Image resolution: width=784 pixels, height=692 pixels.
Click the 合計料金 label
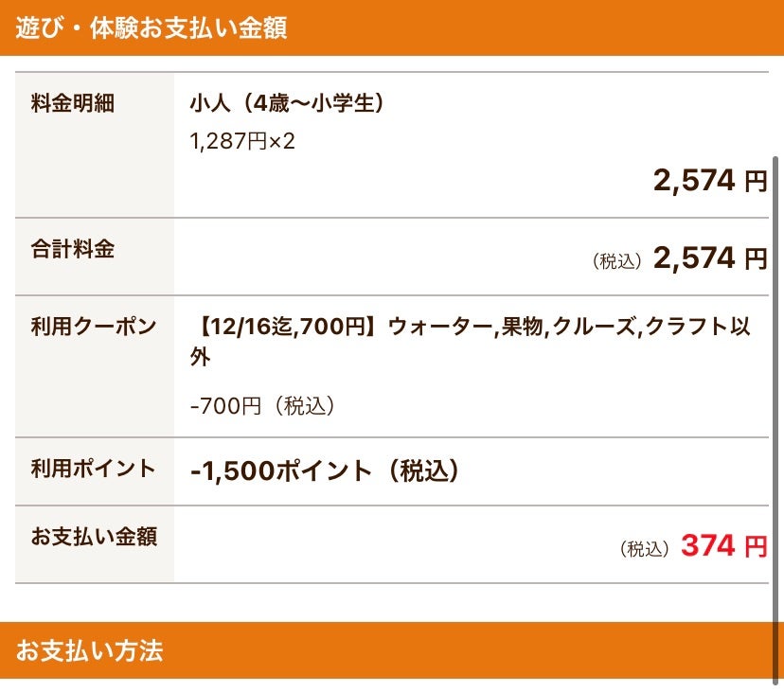(73, 249)
